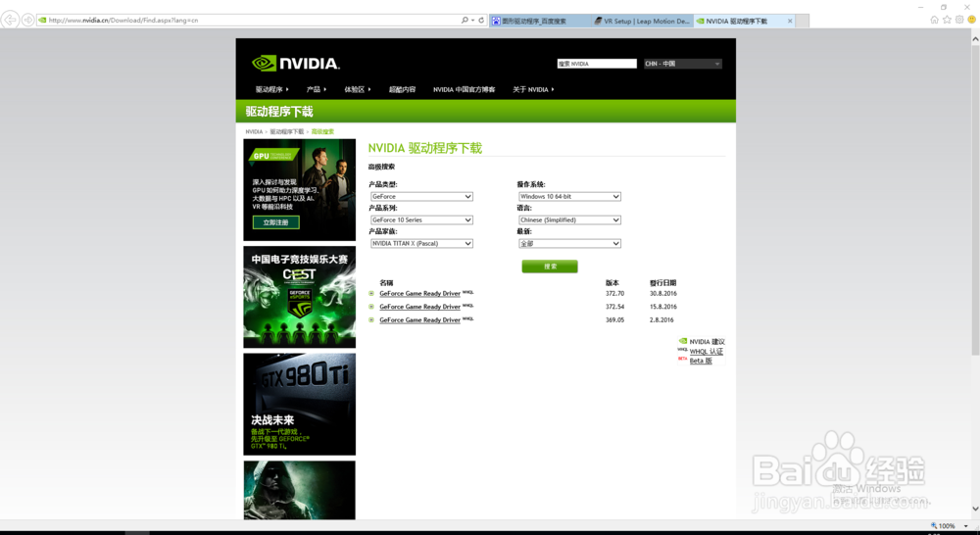The image size is (980, 535).
Task: Click release date 15.8.2016
Action: (663, 307)
